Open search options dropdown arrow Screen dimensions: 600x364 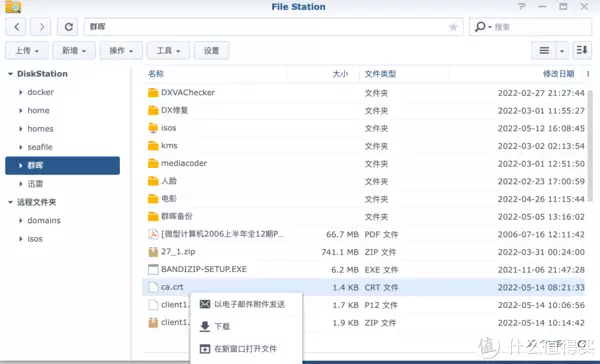click(x=490, y=27)
